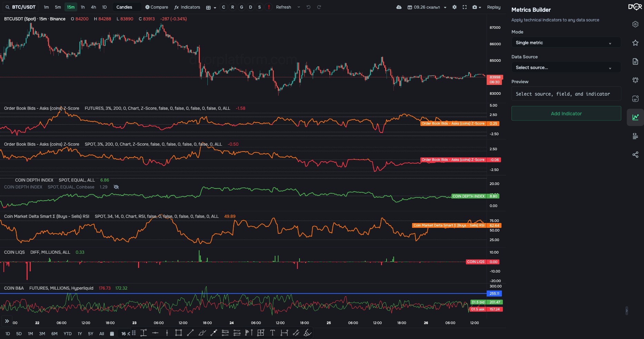This screenshot has height=339, width=644.
Task: Open the Candles chart type dropdown
Action: coord(127,7)
